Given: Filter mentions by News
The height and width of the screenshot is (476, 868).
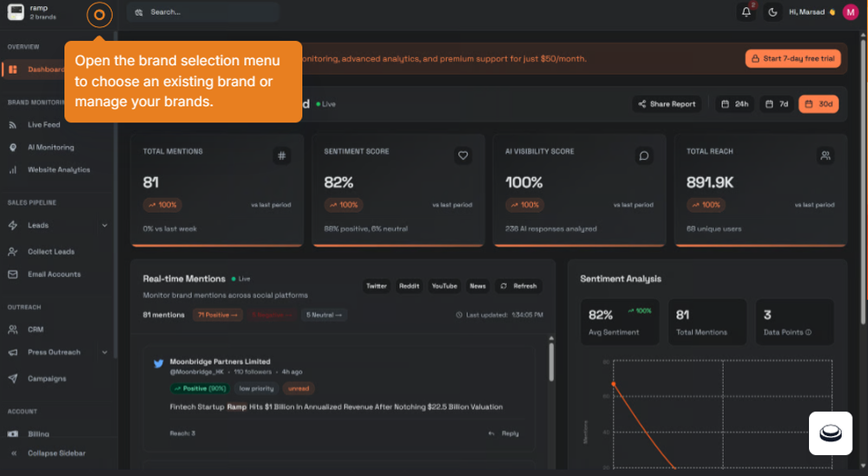Looking at the screenshot, I should coord(477,286).
